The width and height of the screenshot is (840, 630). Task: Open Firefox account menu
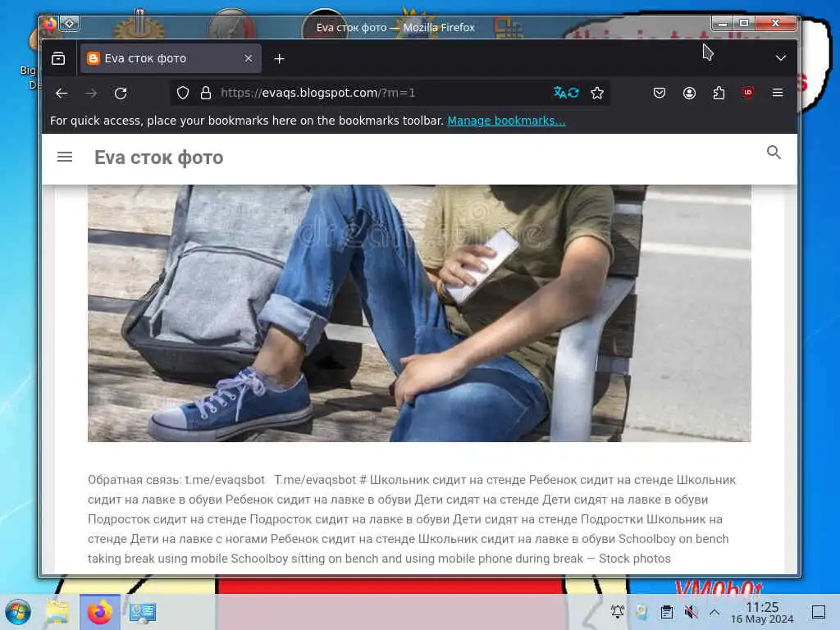pyautogui.click(x=689, y=93)
